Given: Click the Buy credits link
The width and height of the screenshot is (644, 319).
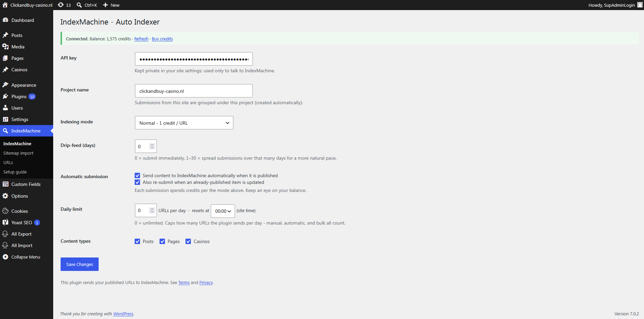Looking at the screenshot, I should [x=162, y=39].
